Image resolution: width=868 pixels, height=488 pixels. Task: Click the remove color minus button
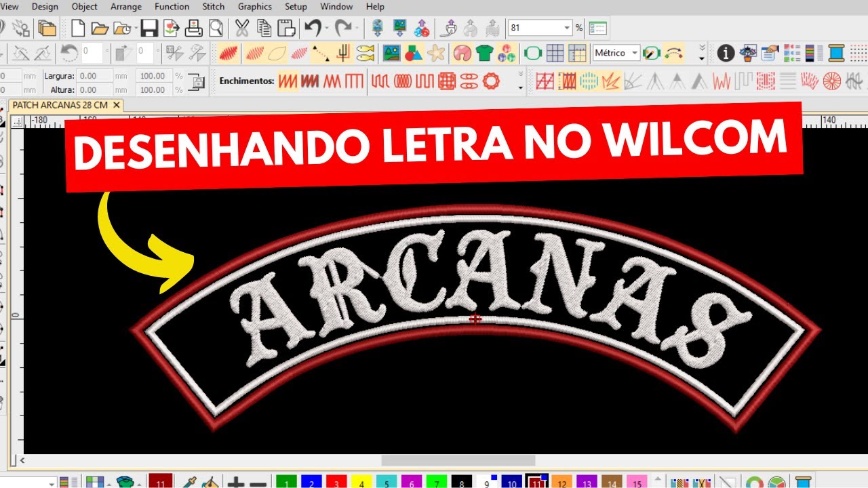click(x=258, y=483)
